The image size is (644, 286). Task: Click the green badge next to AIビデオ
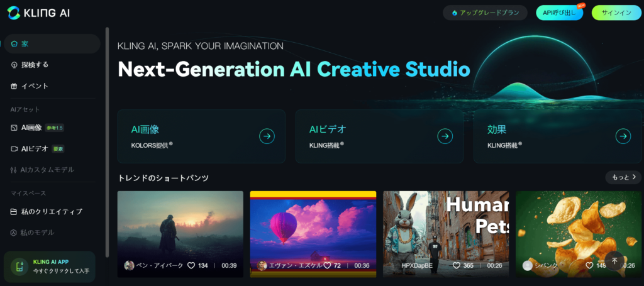point(58,149)
